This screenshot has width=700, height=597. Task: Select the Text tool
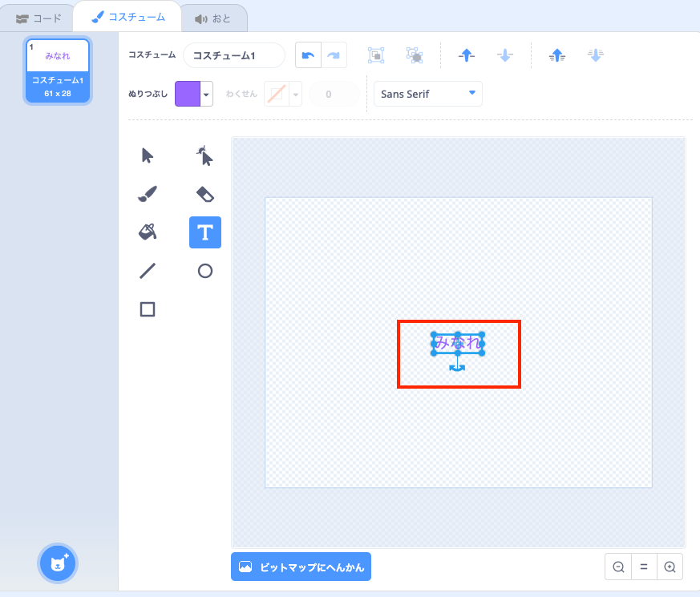pyautogui.click(x=205, y=232)
